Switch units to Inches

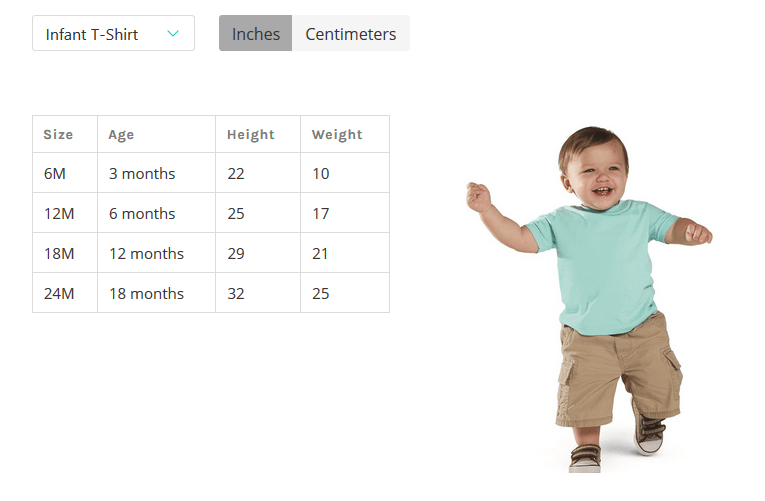(256, 33)
